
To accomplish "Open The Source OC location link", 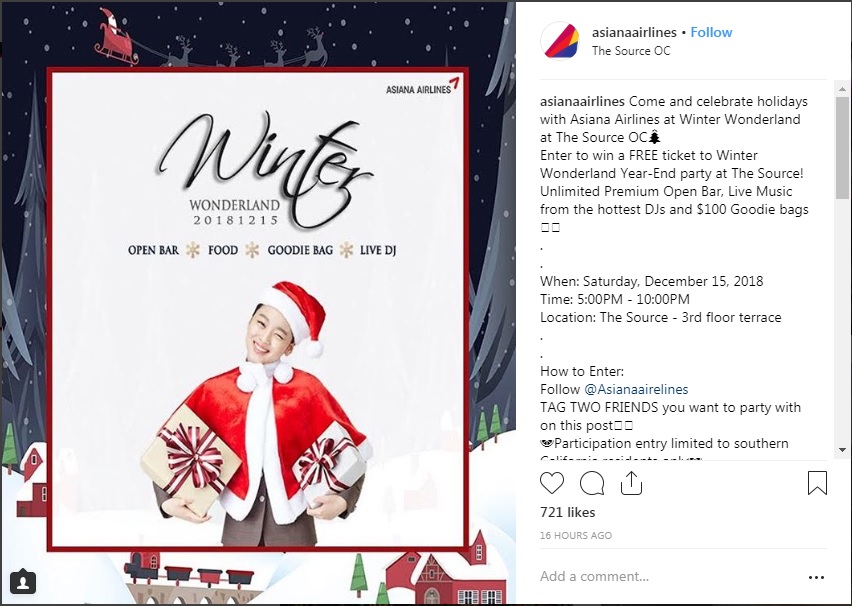I will (x=631, y=51).
